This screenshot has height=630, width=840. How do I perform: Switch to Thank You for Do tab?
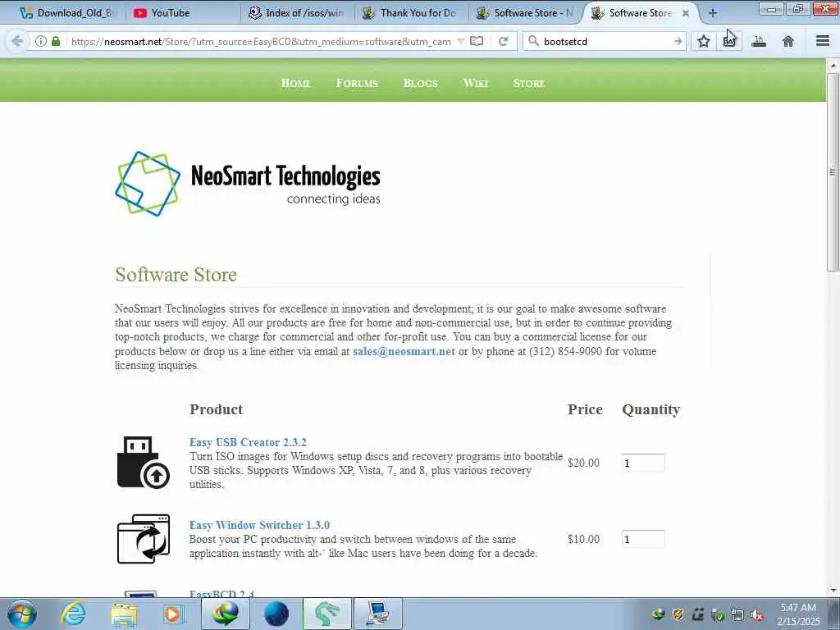(x=410, y=13)
